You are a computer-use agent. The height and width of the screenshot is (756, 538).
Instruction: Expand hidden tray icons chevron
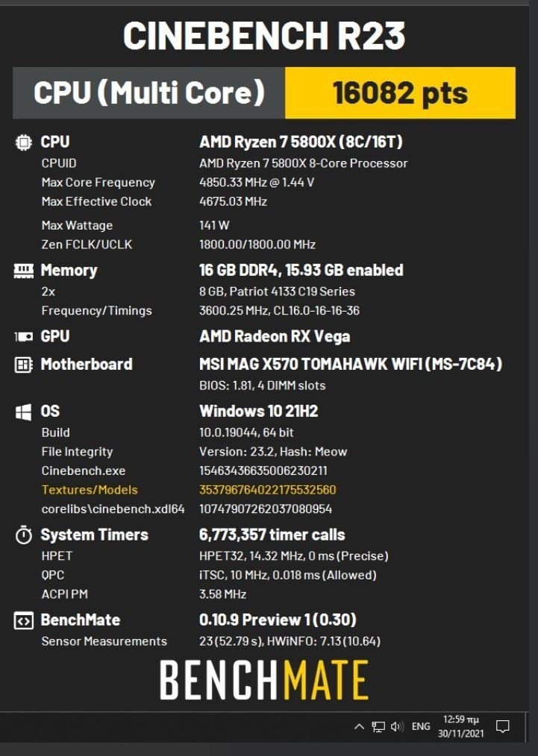[359, 726]
